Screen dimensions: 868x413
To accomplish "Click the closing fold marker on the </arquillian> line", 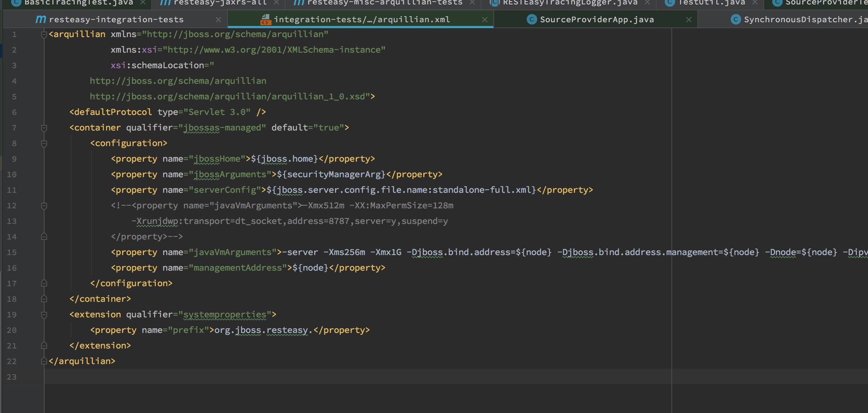I will (x=44, y=361).
